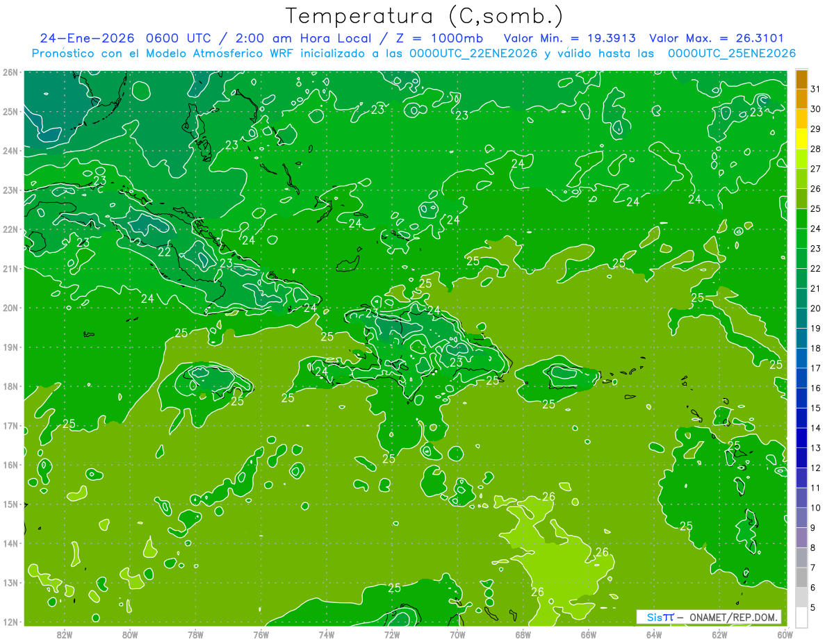Click the 23N latitude axis label

[x=10, y=190]
